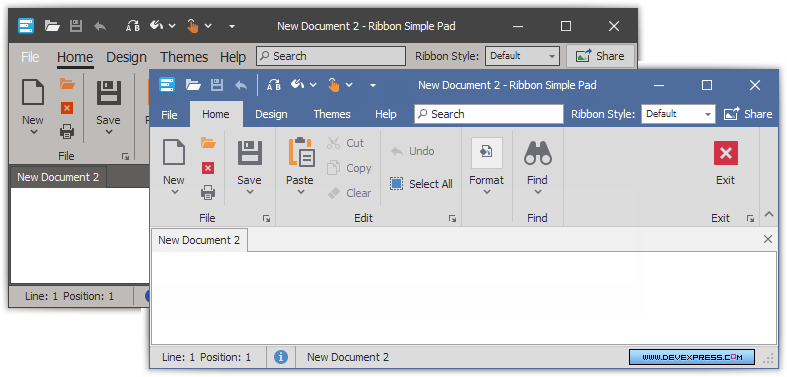Screen dimensions: 787x377
Task: Switch to Design tab in dark window
Action: [x=126, y=57]
